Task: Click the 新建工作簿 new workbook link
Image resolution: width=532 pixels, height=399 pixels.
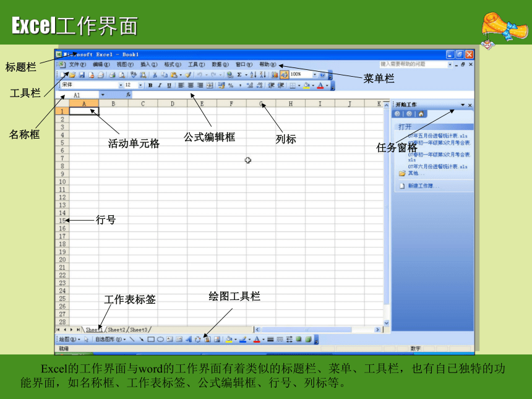Action: [423, 186]
